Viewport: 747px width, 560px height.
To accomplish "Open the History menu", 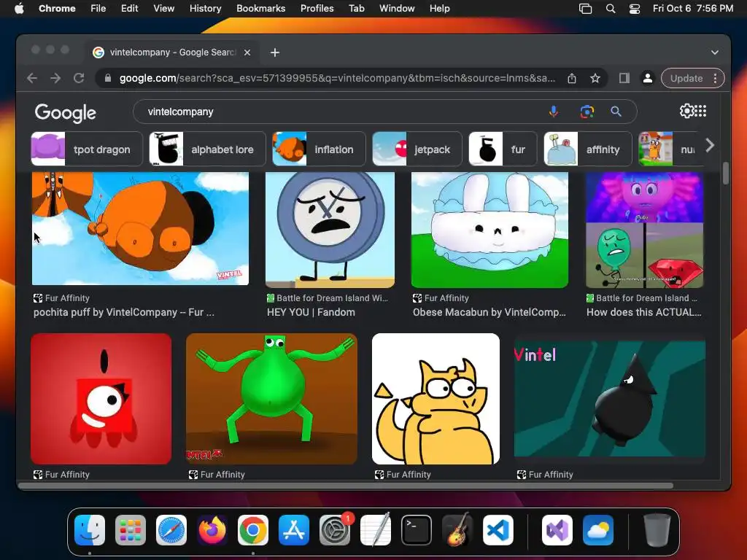I will click(x=205, y=9).
